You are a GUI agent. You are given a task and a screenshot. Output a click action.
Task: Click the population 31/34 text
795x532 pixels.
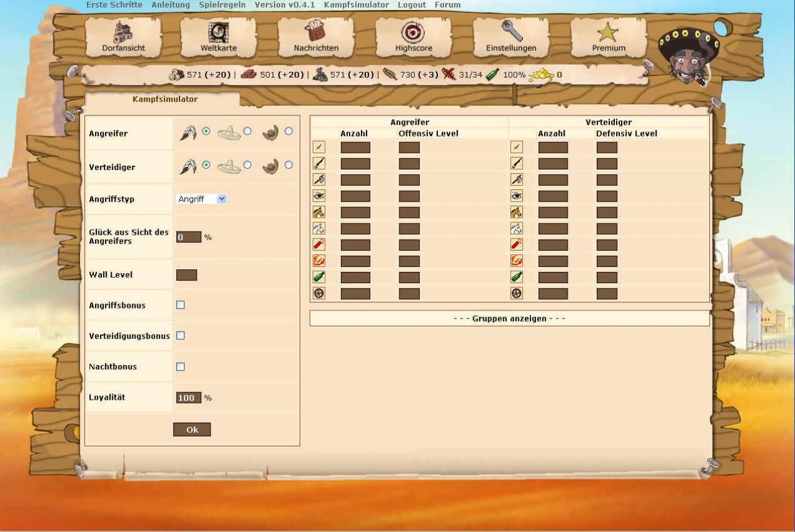(x=470, y=75)
